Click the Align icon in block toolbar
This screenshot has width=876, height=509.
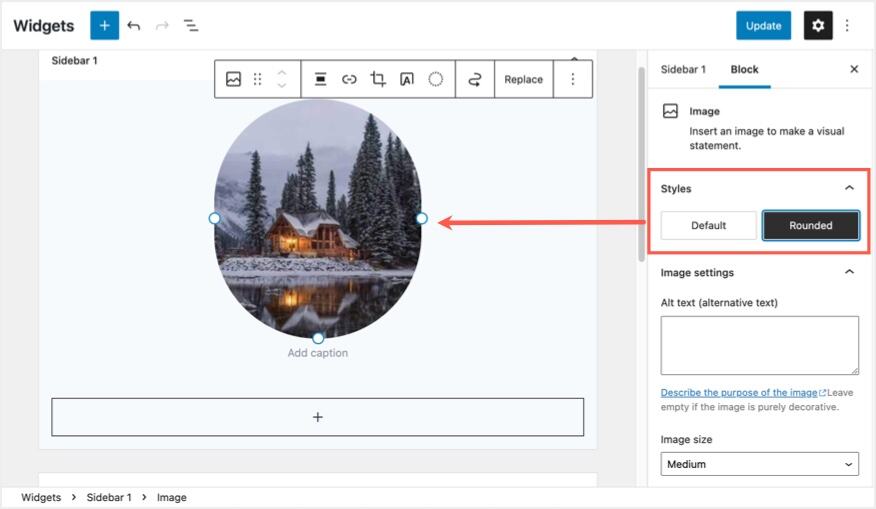point(320,79)
